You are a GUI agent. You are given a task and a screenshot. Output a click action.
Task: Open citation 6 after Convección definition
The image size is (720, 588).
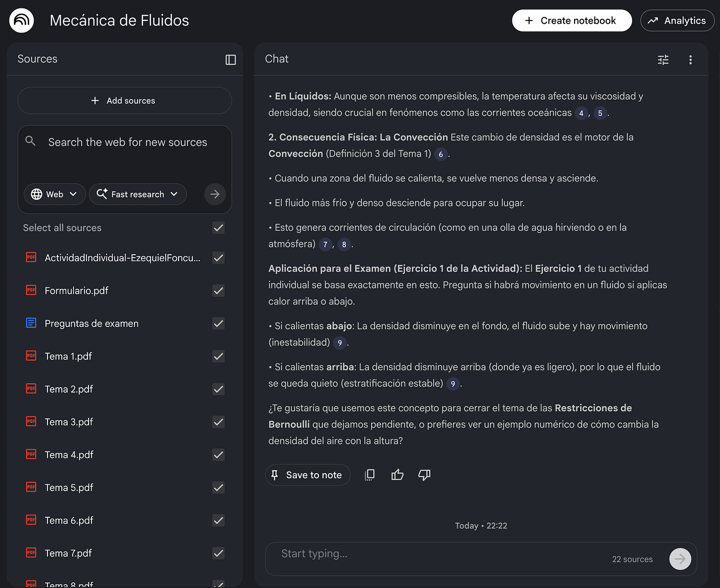(x=441, y=154)
